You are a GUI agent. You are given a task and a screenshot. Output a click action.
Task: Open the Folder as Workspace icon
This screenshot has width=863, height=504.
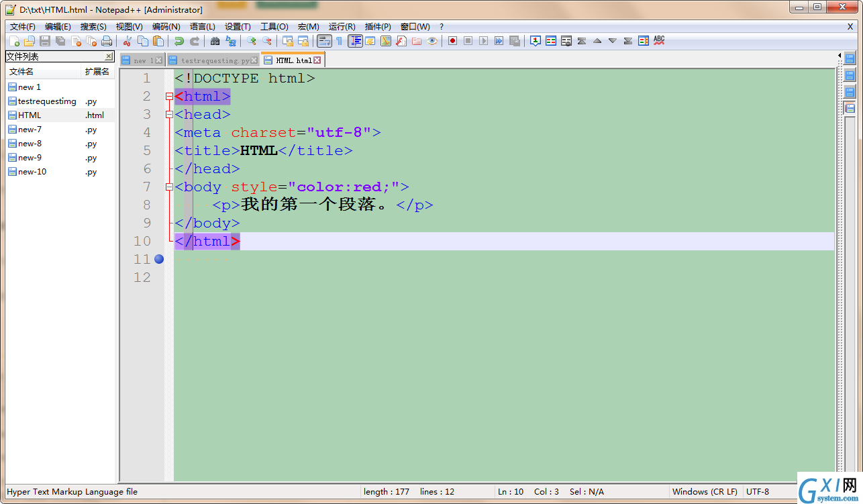(417, 41)
